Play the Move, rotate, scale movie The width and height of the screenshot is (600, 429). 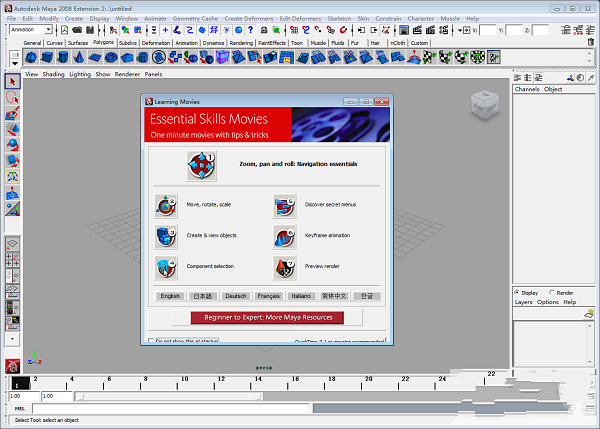[x=166, y=206]
